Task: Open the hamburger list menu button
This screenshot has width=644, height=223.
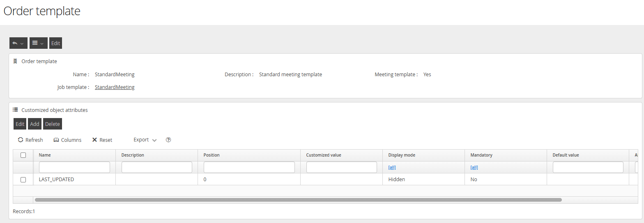Action: click(38, 43)
